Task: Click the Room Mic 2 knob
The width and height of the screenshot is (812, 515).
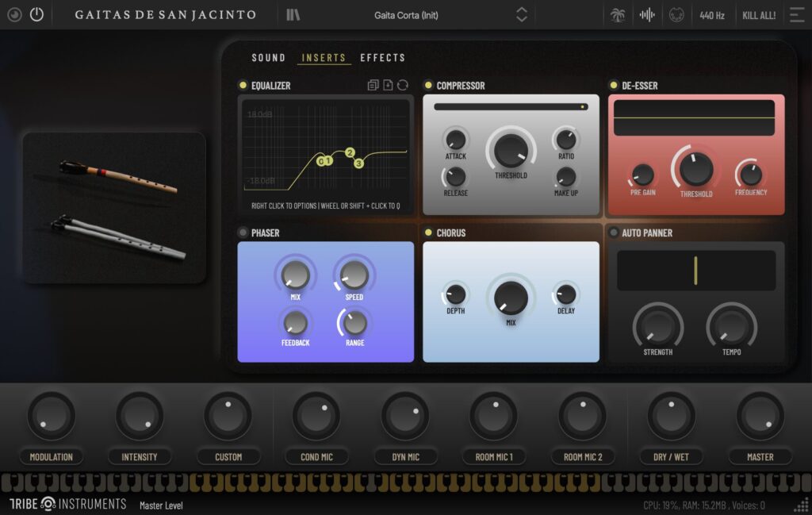Action: (583, 416)
